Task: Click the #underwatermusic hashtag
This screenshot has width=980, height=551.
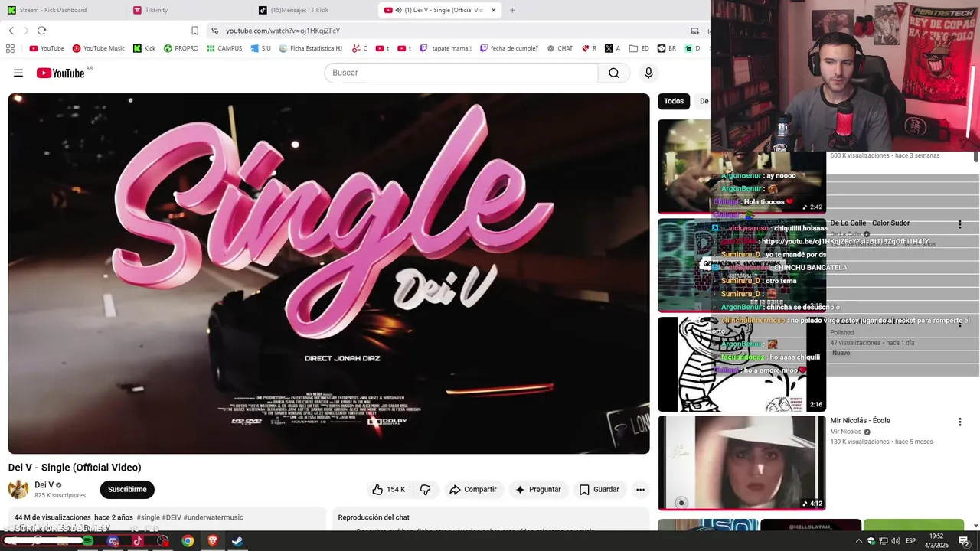Action: pyautogui.click(x=213, y=518)
